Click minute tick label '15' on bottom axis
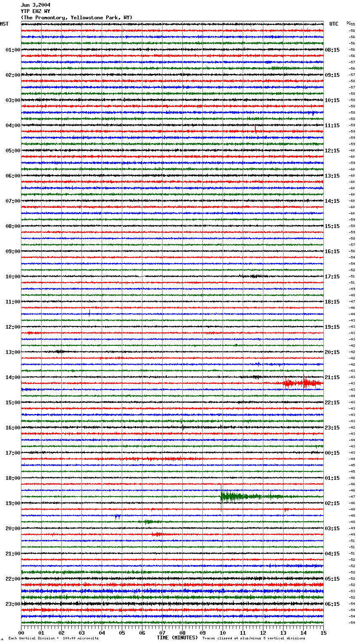Screen dimensions: 357x644 click(323, 633)
